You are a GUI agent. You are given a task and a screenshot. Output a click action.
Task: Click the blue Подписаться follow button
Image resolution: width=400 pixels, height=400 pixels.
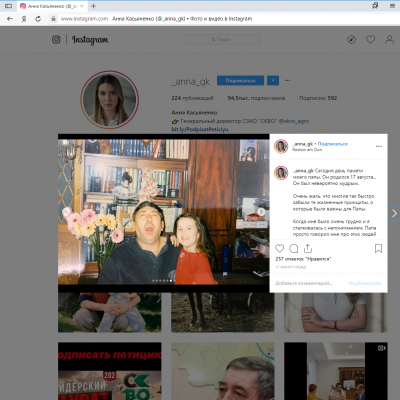tap(240, 80)
